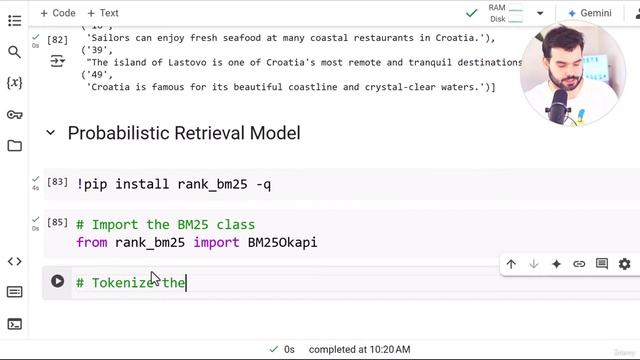This screenshot has height=360, width=640.
Task: Click the Probabilistic Retrieval Model heading
Action: click(184, 133)
